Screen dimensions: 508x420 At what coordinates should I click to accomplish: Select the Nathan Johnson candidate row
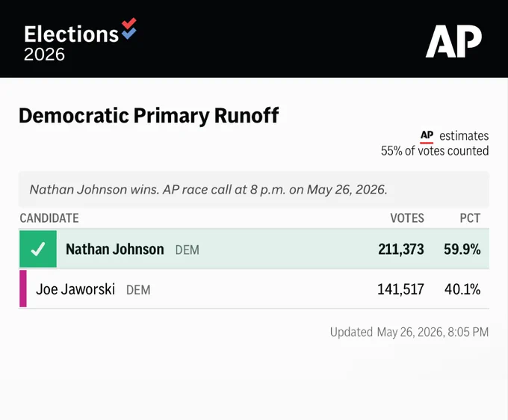(x=254, y=249)
